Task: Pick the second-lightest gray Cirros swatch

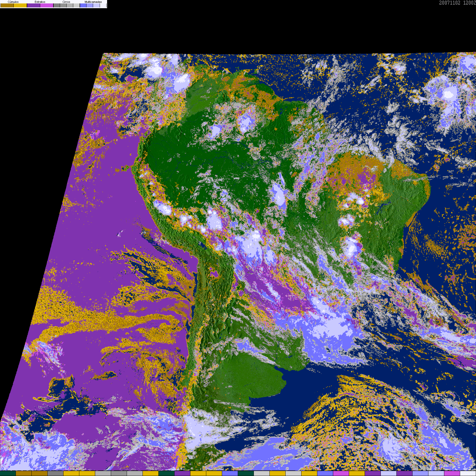Action: (x=70, y=5)
